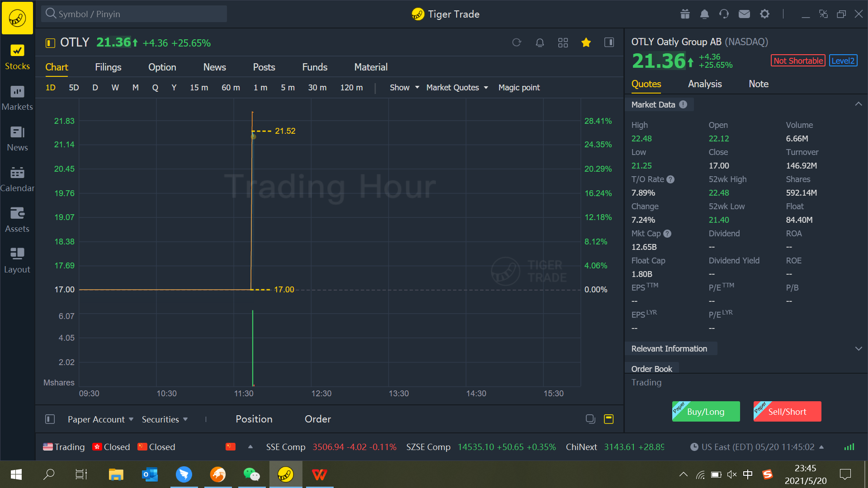
Task: Switch to the Material tab
Action: [371, 67]
